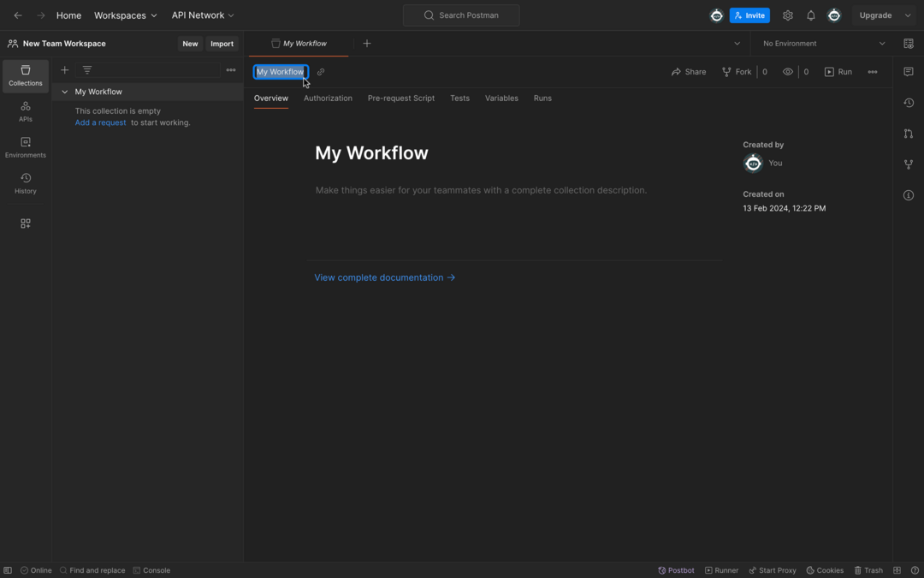The image size is (924, 578).
Task: Open History in the sidebar
Action: [26, 183]
